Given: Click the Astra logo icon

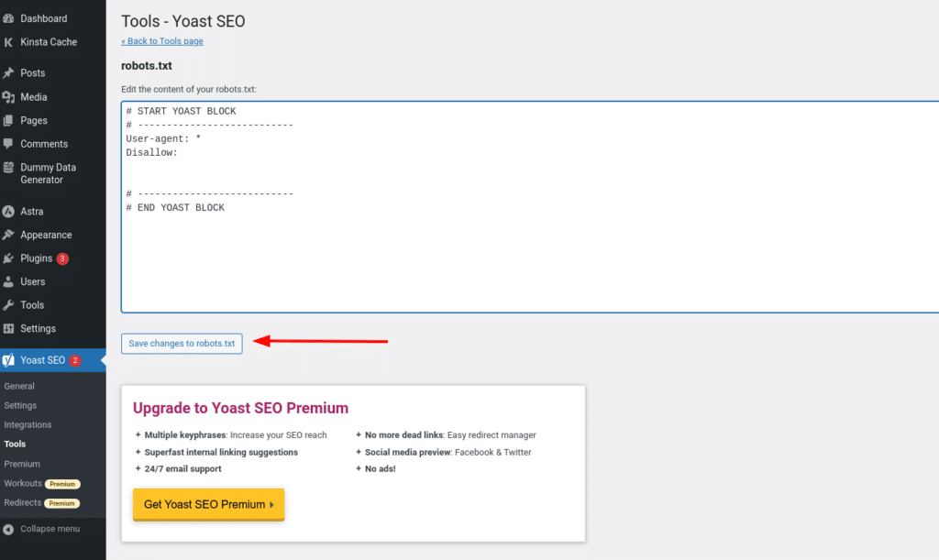Looking at the screenshot, I should [12, 211].
